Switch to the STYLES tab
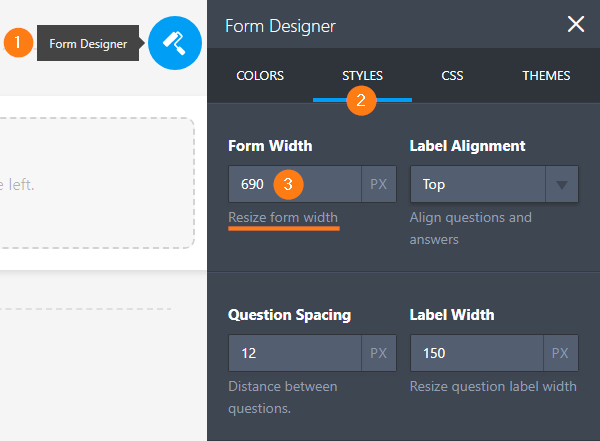Screen dimensions: 600x441 point(362,76)
